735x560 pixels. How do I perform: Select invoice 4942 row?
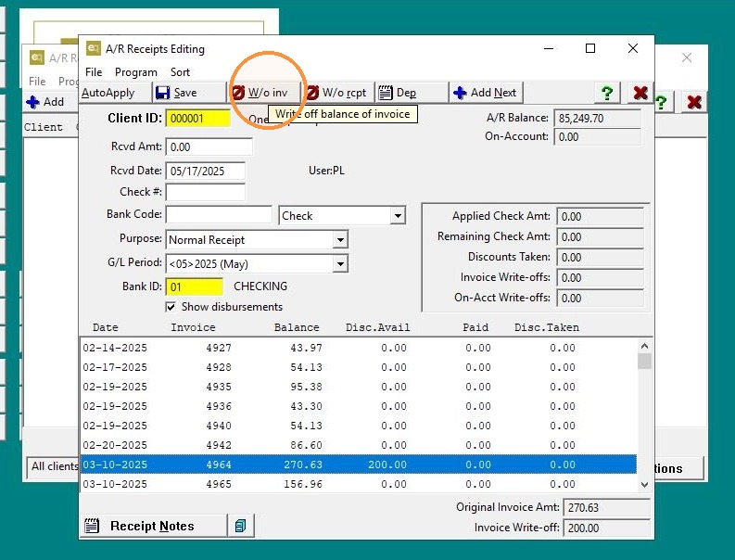pyautogui.click(x=359, y=445)
